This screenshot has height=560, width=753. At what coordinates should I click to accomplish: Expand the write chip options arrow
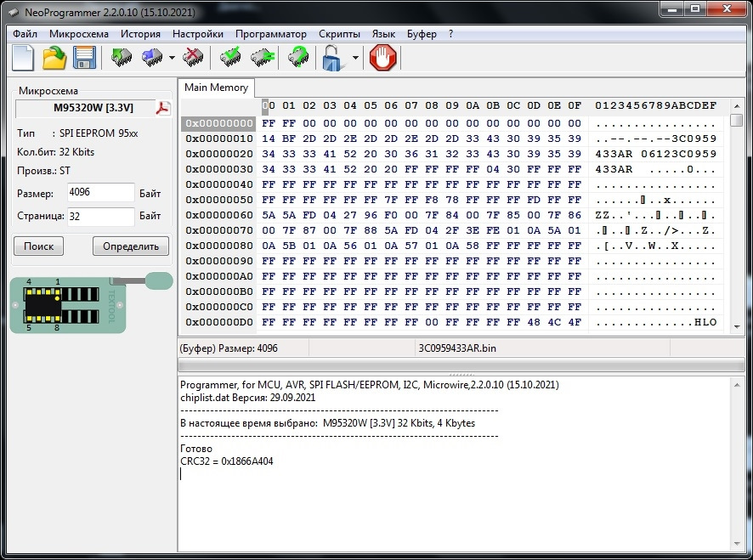[172, 58]
